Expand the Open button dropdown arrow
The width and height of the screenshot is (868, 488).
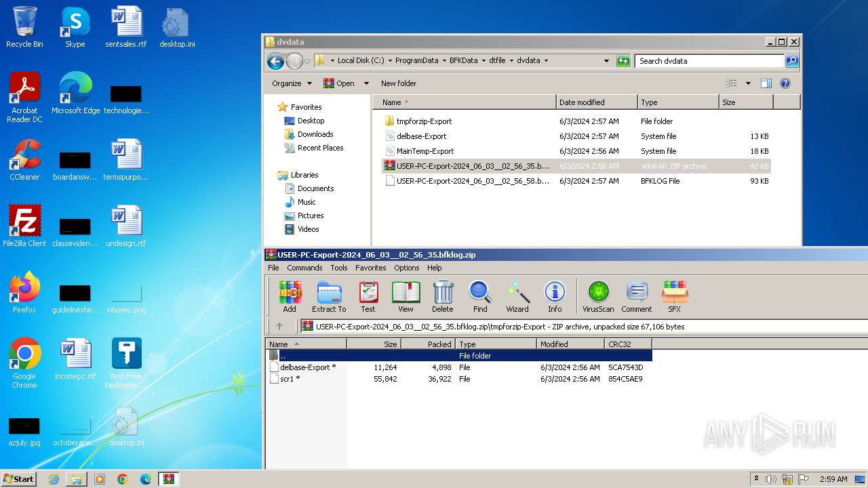366,83
